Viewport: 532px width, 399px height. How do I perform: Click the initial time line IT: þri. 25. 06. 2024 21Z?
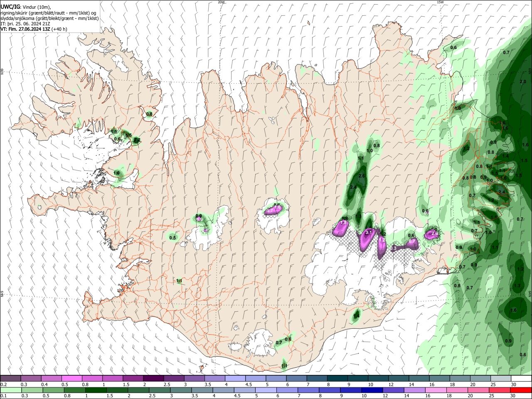25,24
